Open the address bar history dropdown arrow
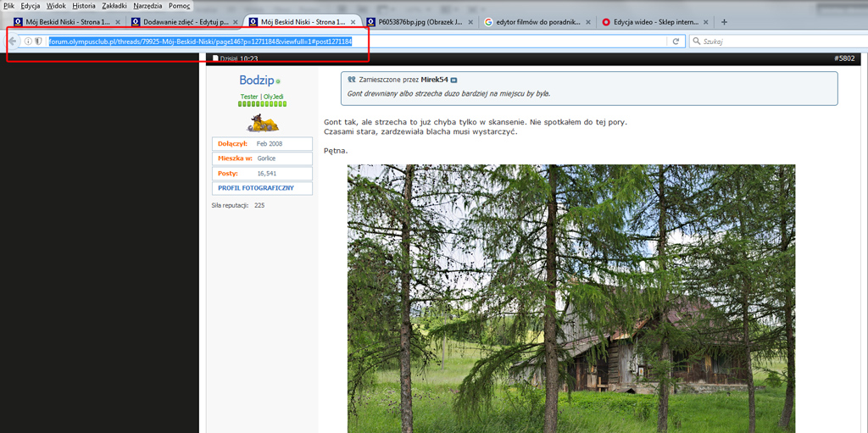 point(661,41)
